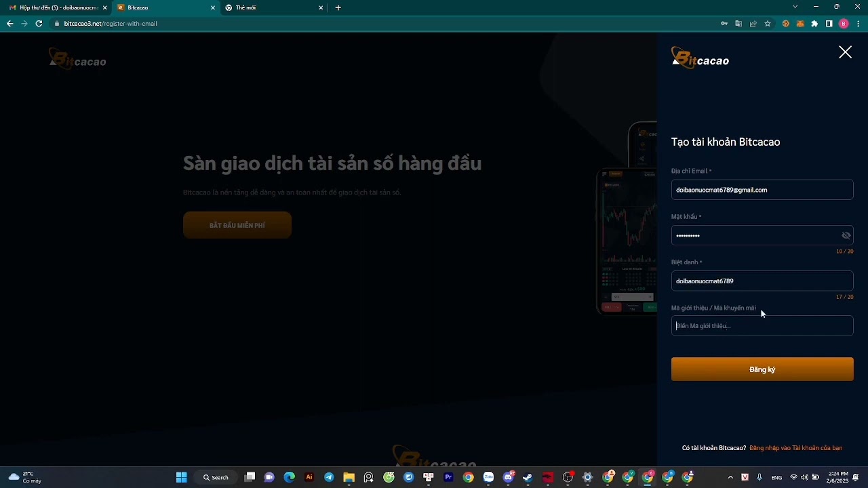868x488 pixels.
Task: Open Discord from the taskbar
Action: click(509, 477)
